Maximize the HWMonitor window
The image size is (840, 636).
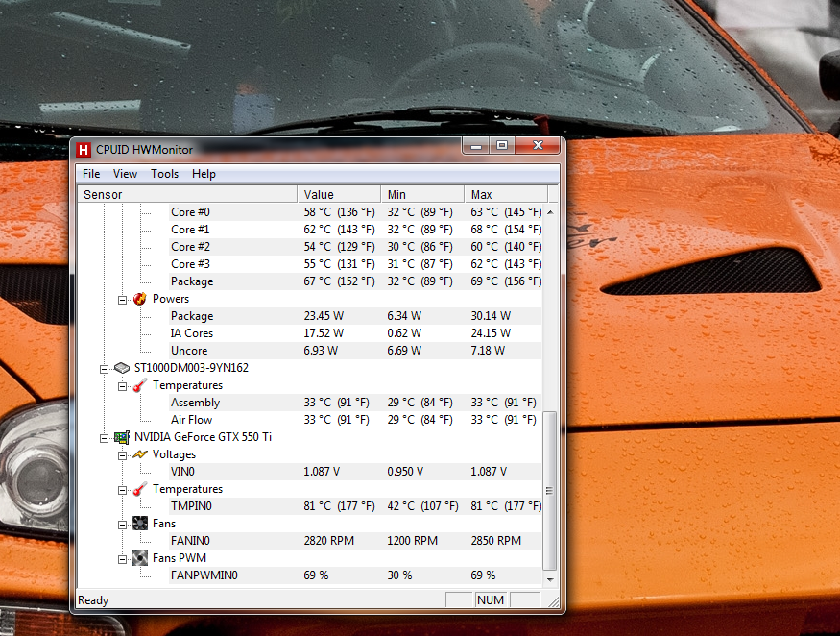tap(501, 146)
